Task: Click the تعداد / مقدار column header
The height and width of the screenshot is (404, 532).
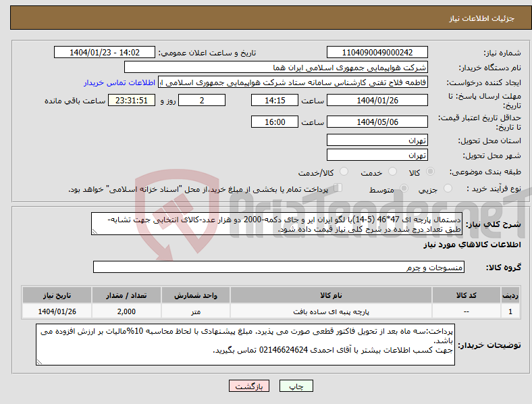Action: click(x=126, y=295)
